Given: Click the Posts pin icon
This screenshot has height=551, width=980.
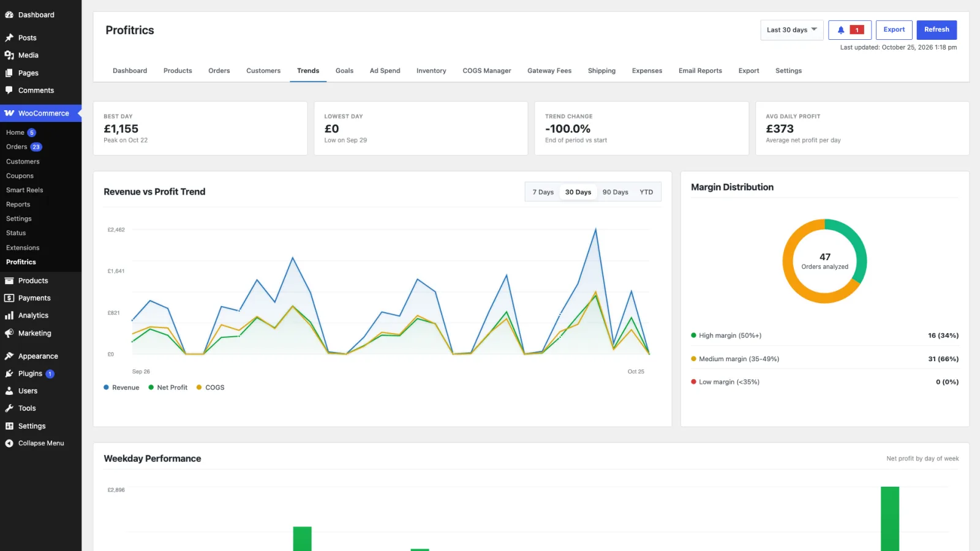Looking at the screenshot, I should [x=9, y=37].
